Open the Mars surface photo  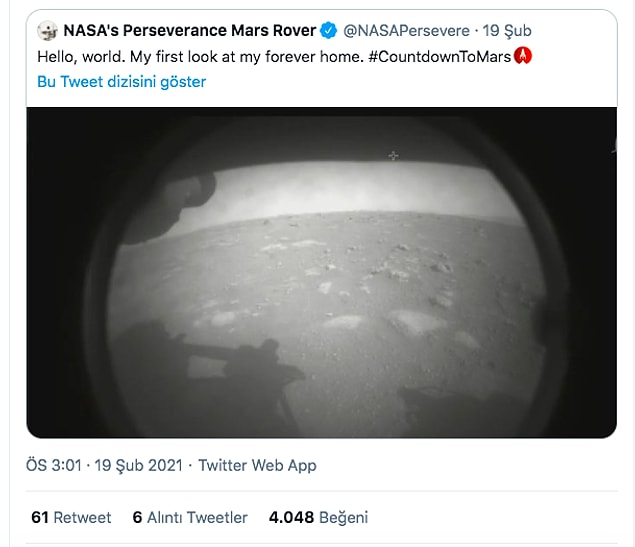322,272
